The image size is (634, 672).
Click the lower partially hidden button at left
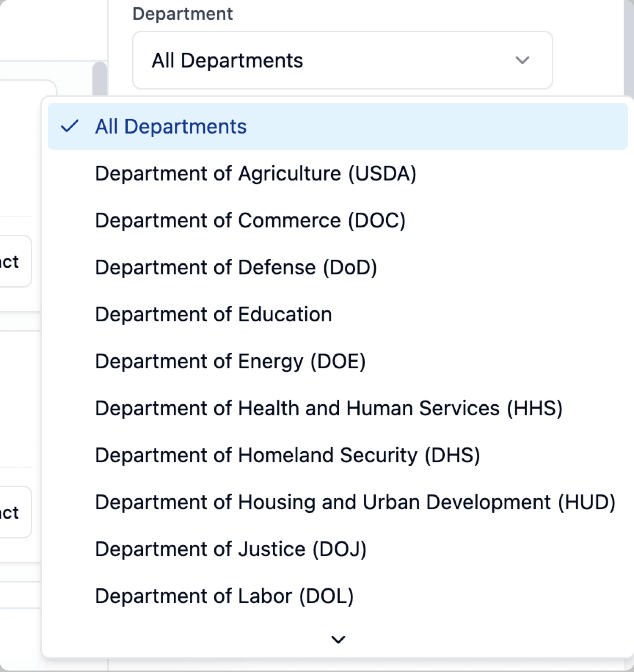click(x=15, y=512)
